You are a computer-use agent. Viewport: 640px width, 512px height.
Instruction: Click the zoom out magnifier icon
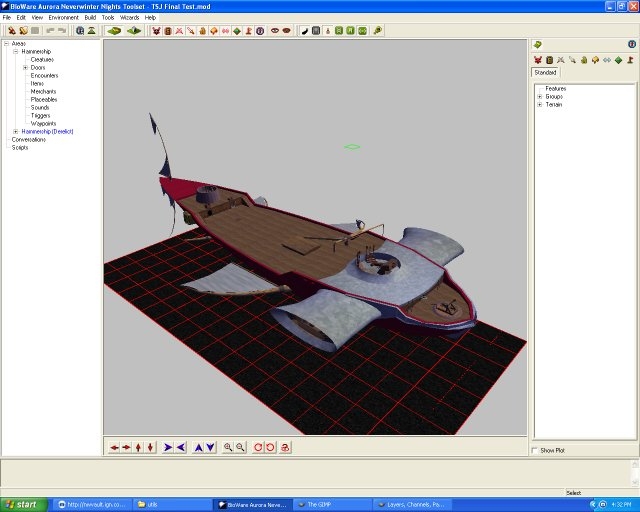click(241, 447)
